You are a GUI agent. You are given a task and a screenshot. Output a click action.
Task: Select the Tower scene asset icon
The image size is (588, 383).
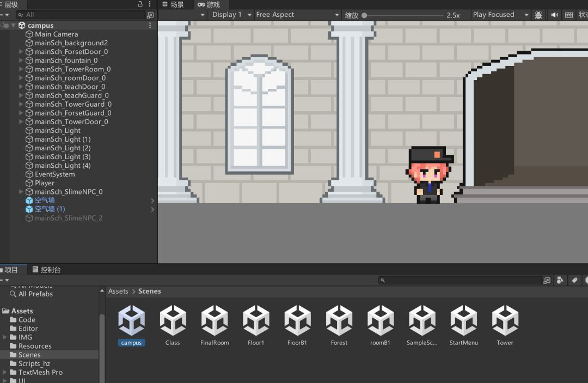click(505, 321)
